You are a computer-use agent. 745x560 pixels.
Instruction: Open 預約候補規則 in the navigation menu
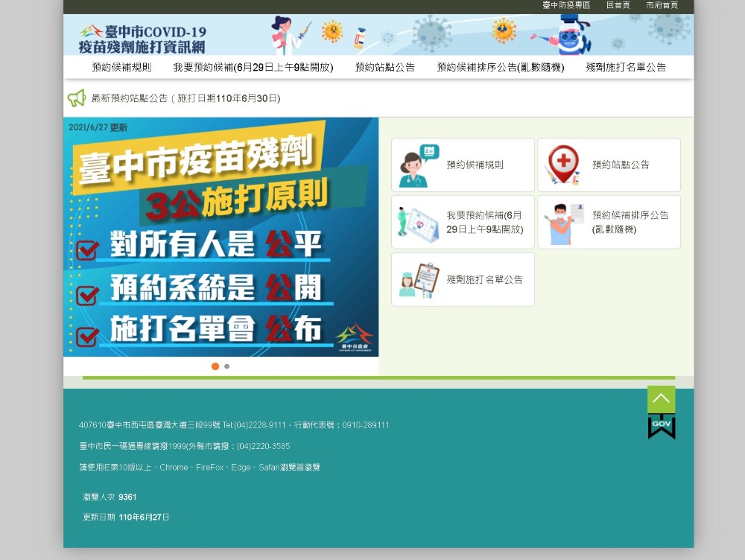pyautogui.click(x=121, y=67)
